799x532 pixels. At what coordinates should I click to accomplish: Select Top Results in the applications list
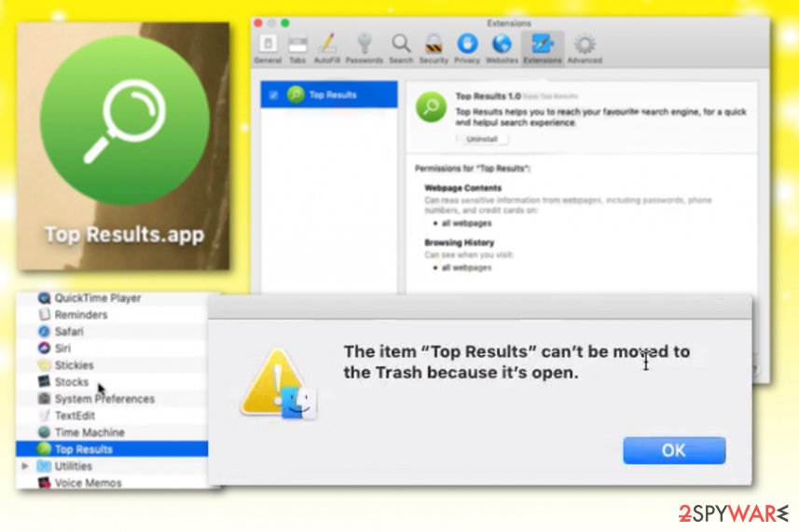112,449
